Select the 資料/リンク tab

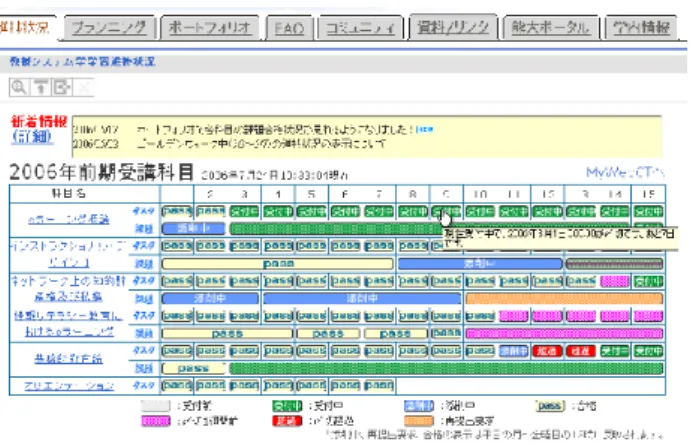pyautogui.click(x=453, y=28)
